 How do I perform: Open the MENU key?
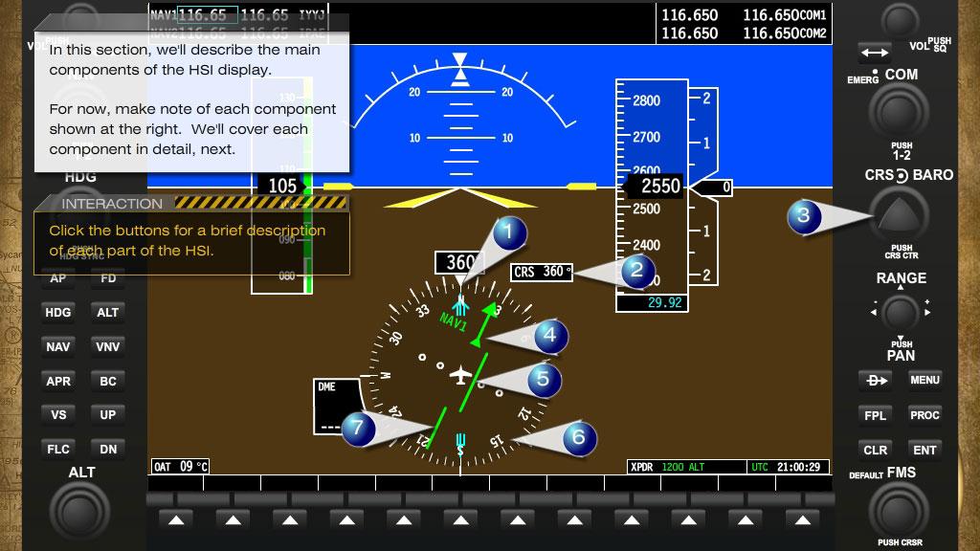(x=925, y=380)
